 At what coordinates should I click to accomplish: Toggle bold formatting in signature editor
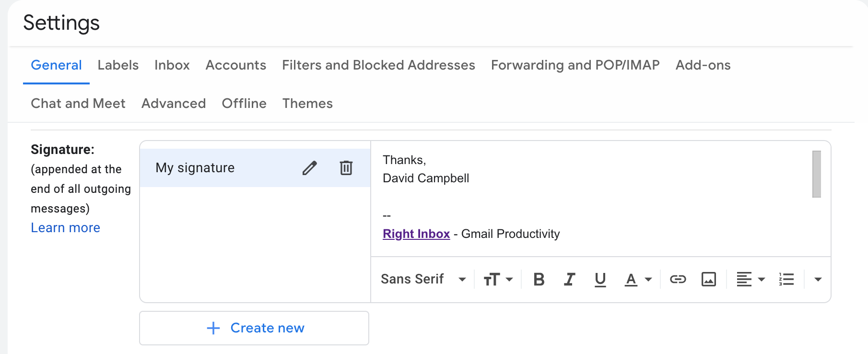point(539,279)
